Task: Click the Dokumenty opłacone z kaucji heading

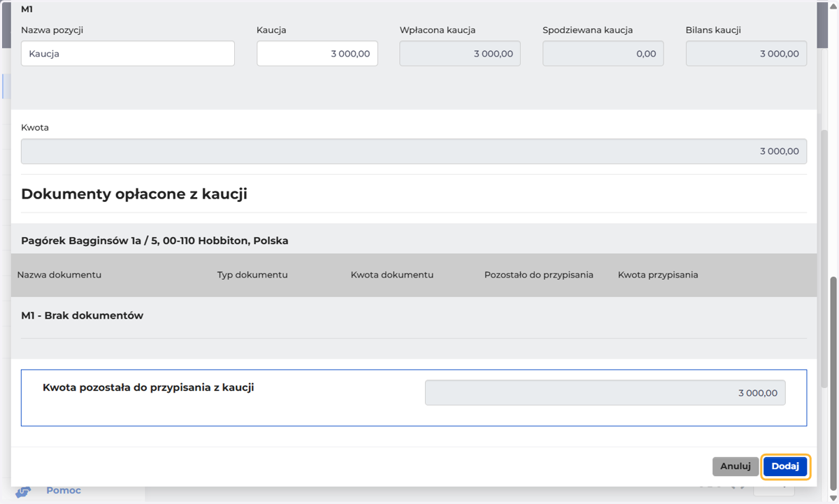Action: pos(134,194)
